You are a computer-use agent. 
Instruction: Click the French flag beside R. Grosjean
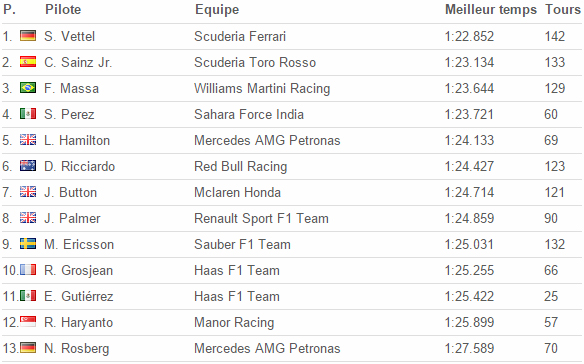(x=28, y=270)
